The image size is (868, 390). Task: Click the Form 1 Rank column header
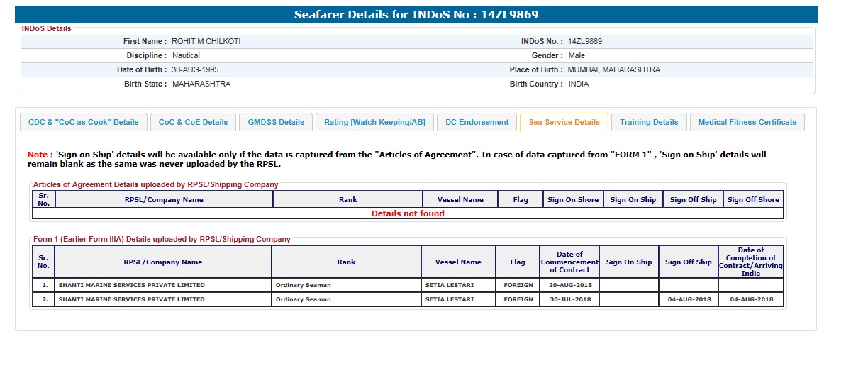[346, 262]
